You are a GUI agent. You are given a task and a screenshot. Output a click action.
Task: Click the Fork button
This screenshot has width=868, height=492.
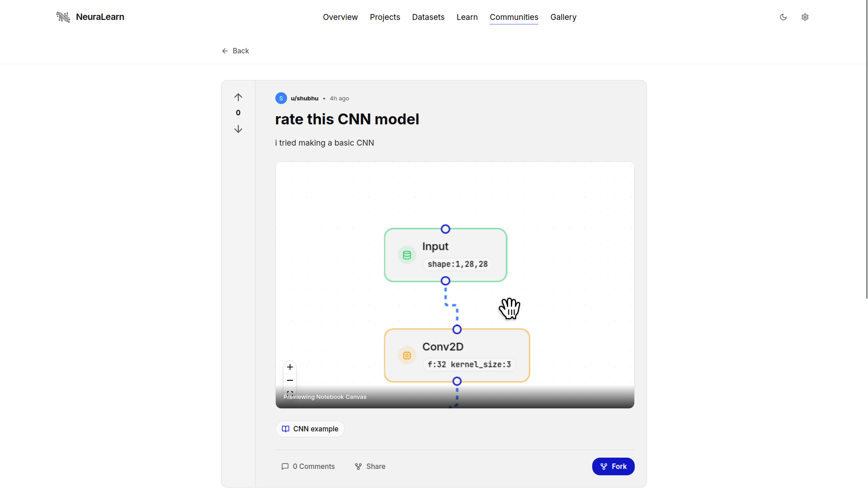tap(613, 466)
